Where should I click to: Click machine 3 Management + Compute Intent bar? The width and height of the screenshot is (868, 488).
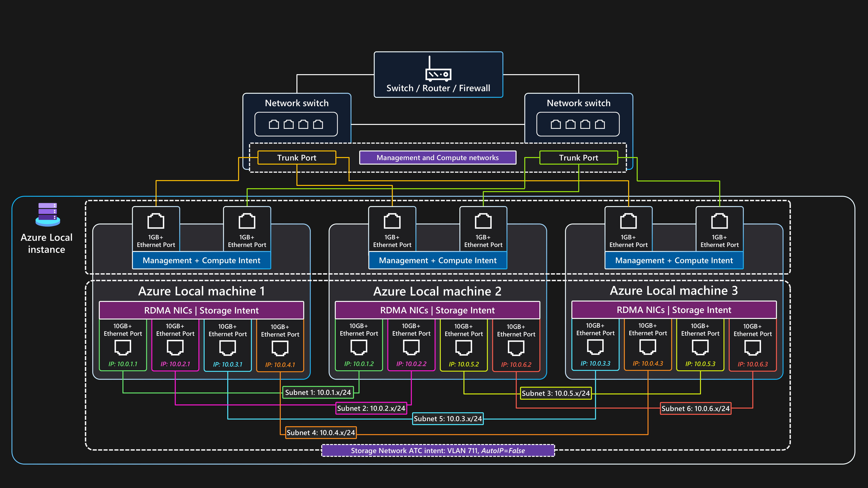674,260
